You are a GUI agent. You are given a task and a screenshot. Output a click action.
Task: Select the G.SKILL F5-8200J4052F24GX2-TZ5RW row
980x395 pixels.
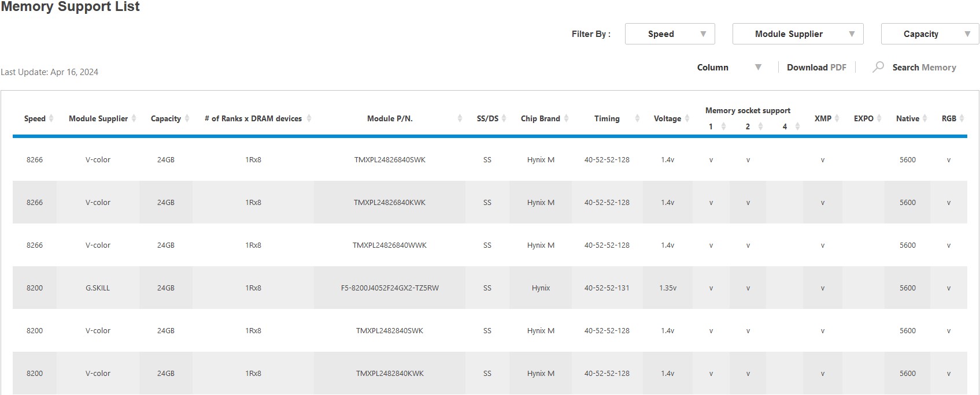(x=389, y=288)
